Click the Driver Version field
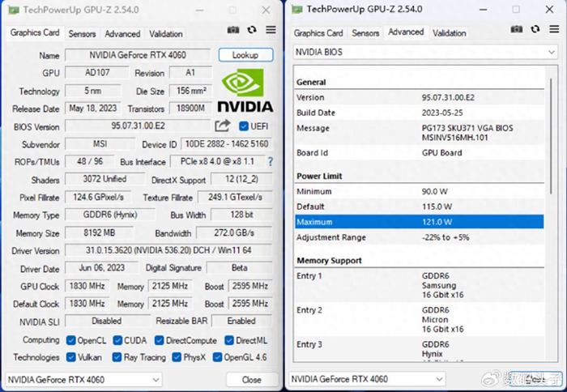The height and width of the screenshot is (392, 567). coord(168,250)
